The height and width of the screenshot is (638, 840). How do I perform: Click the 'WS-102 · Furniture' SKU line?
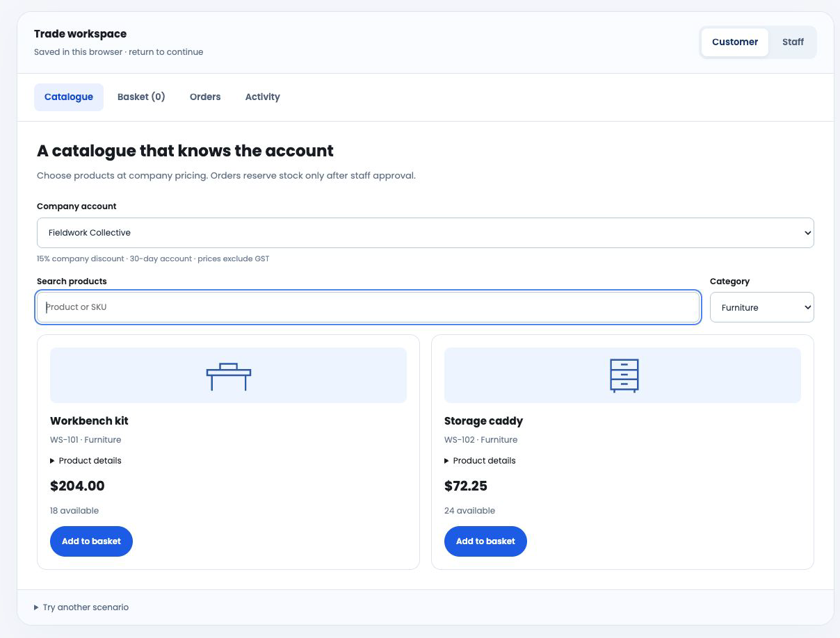point(480,440)
